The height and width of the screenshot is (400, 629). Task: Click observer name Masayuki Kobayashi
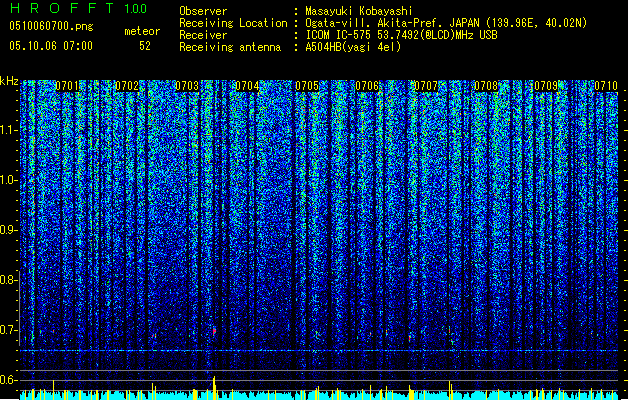359,11
